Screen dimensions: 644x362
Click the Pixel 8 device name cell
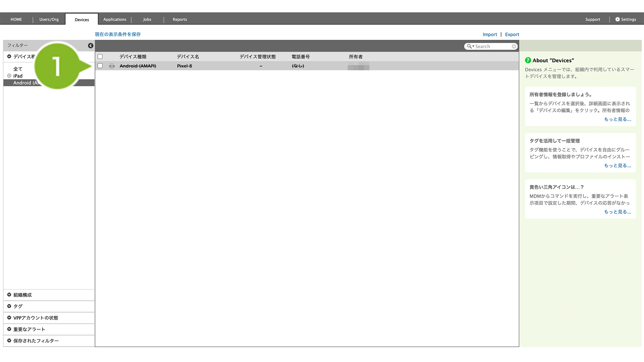point(184,66)
